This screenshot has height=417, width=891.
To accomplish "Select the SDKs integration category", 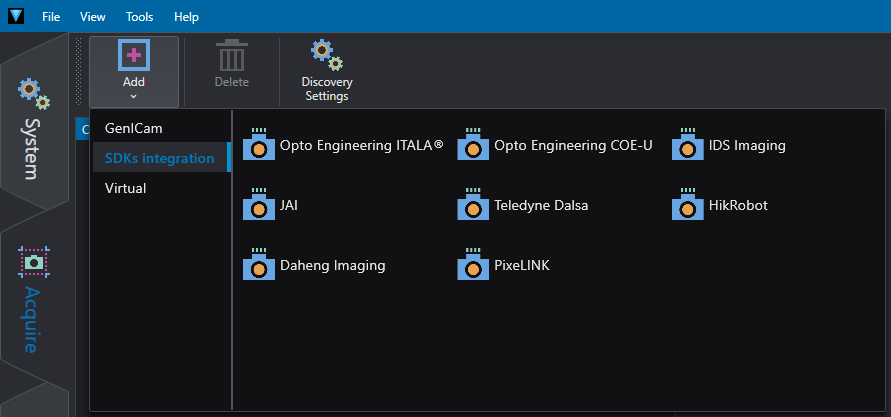I will tap(160, 158).
